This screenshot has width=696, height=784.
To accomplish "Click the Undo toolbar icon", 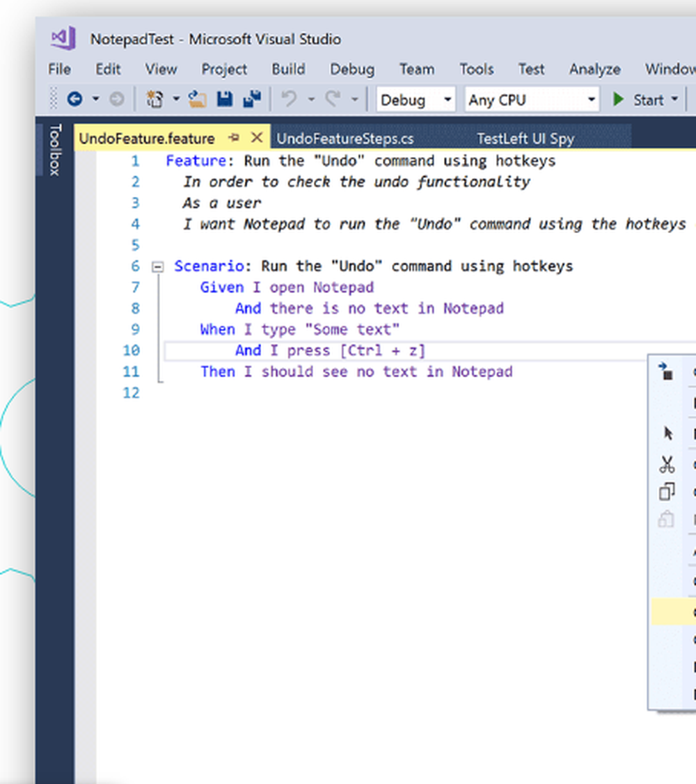I will click(x=290, y=99).
